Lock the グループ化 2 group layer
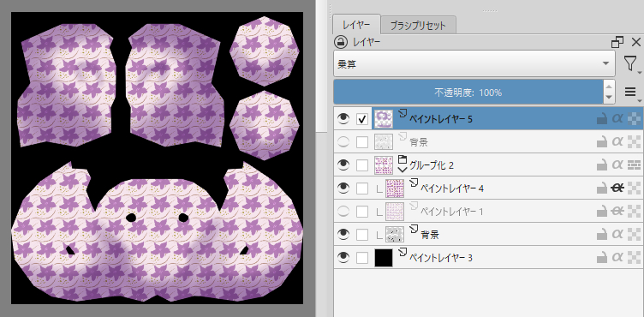 click(602, 165)
